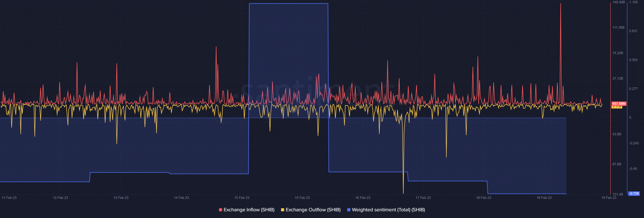Viewport: 644px width, 218px height.
Task: Click the 37.12B axis label
Action: (x=618, y=78)
